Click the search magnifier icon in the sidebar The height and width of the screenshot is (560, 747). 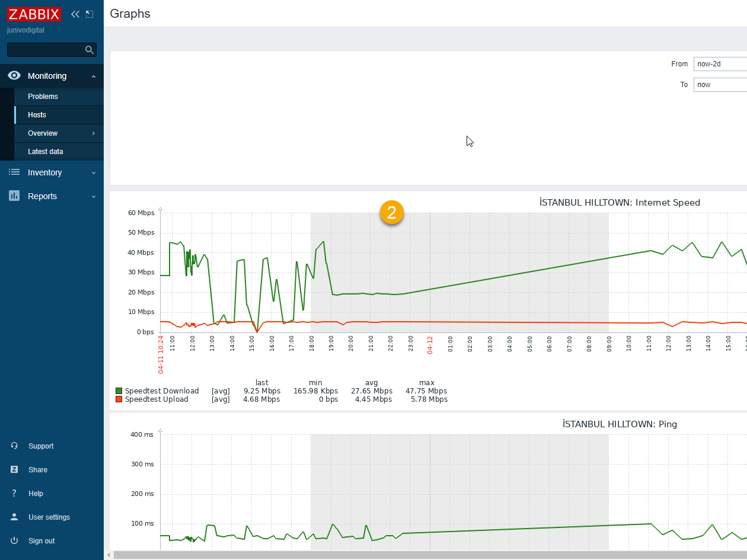pyautogui.click(x=90, y=50)
